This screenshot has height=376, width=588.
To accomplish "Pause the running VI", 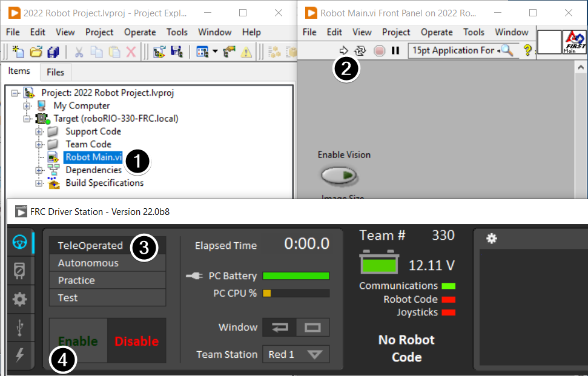I will pos(395,51).
